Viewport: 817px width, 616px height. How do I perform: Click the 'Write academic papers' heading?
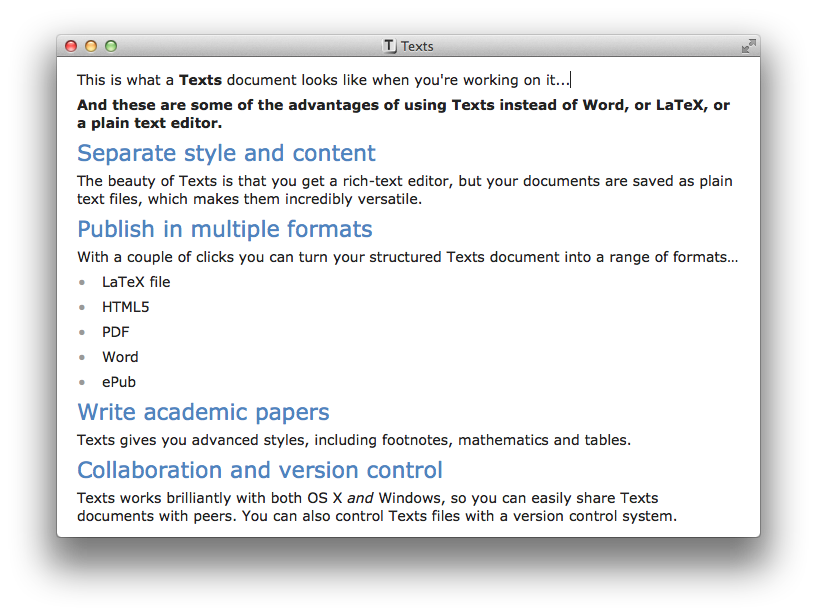[203, 412]
